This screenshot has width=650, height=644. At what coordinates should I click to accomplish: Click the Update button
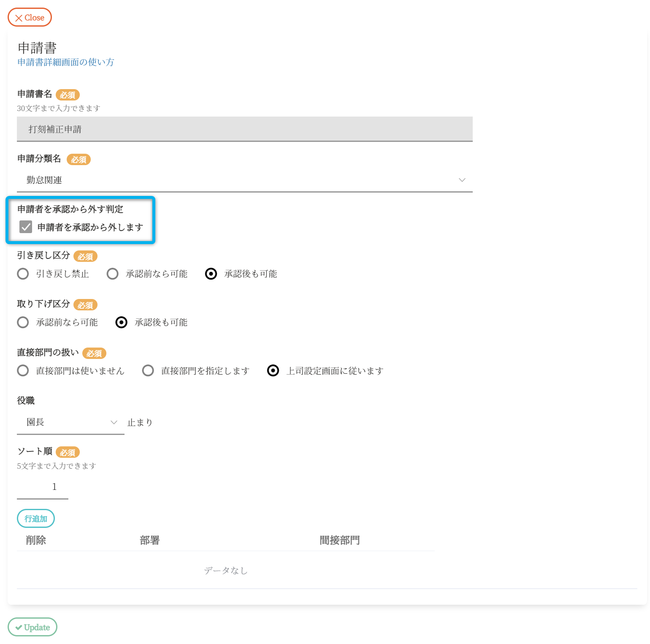pos(32,627)
